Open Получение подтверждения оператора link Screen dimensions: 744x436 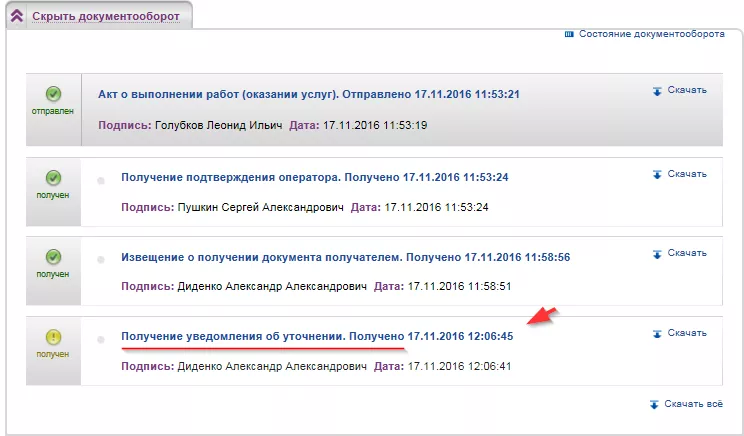[315, 177]
